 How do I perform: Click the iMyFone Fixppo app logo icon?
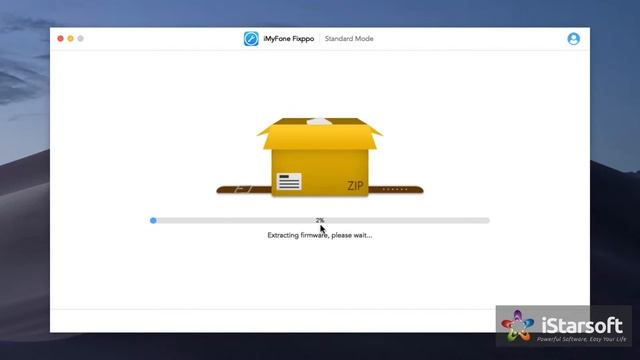click(x=251, y=39)
